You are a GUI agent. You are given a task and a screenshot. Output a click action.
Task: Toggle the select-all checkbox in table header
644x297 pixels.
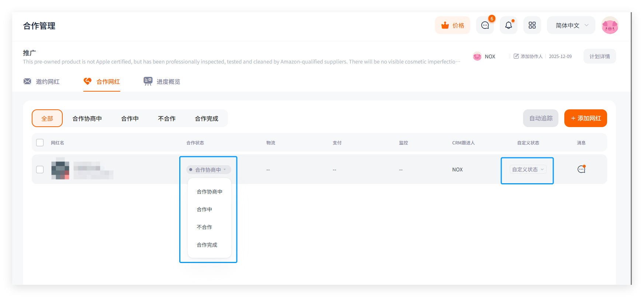40,143
